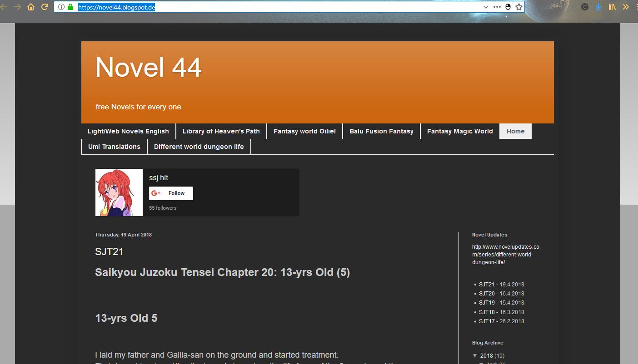Image resolution: width=638 pixels, height=364 pixels.
Task: Open Fantasy world Oiliel tab
Action: pos(304,131)
